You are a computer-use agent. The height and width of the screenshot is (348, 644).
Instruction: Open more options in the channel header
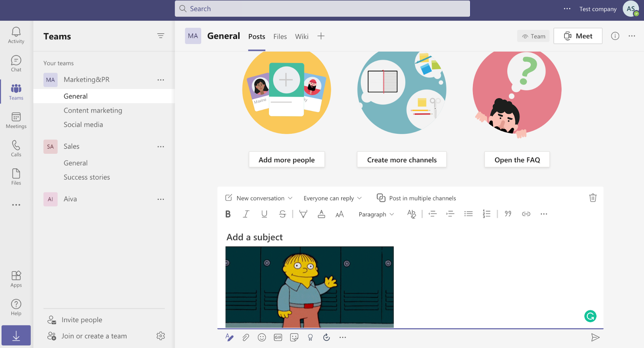[632, 36]
